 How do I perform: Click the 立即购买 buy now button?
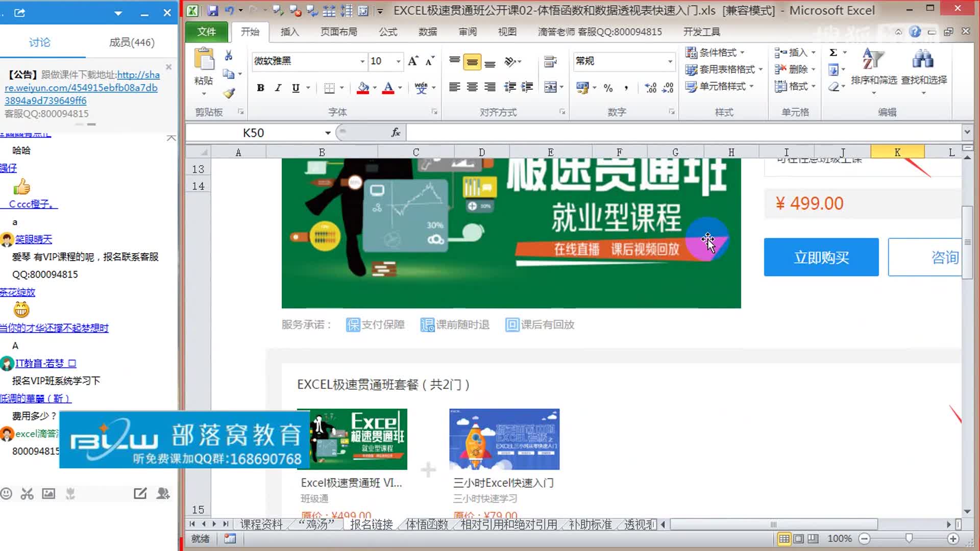point(821,257)
